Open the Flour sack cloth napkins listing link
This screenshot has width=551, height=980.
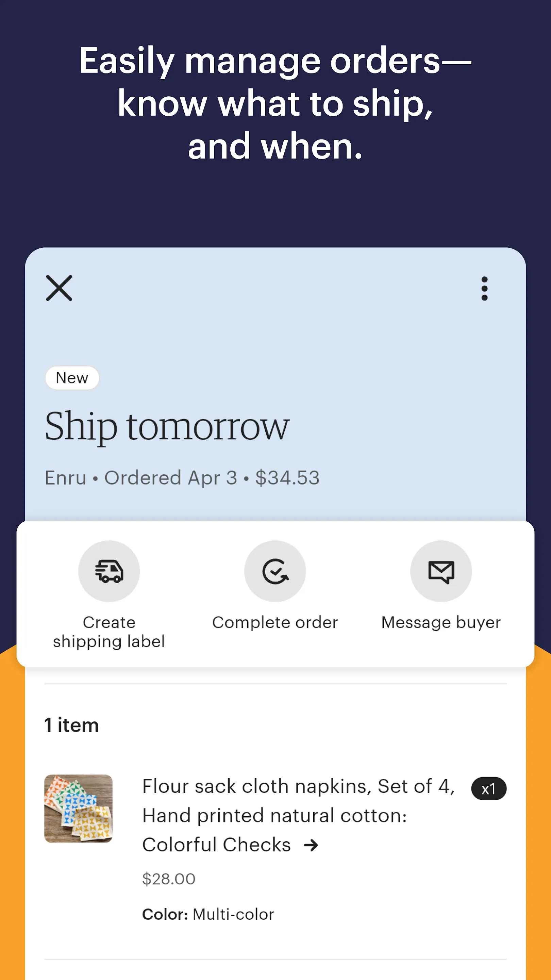click(x=266, y=814)
